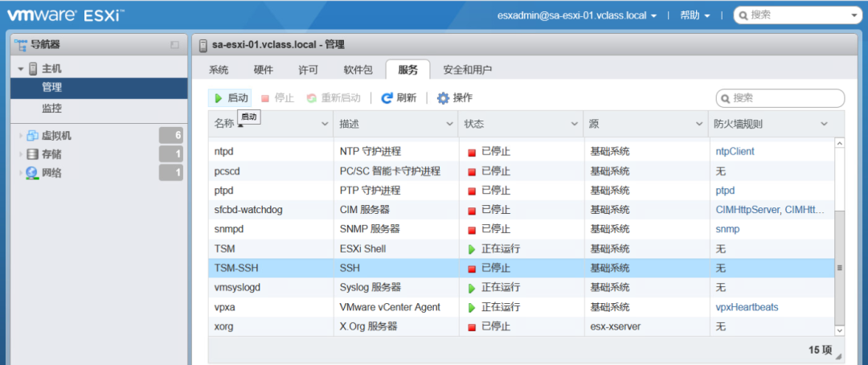Open the 名称 column dropdown arrow
Image resolution: width=868 pixels, height=365 pixels.
[325, 124]
